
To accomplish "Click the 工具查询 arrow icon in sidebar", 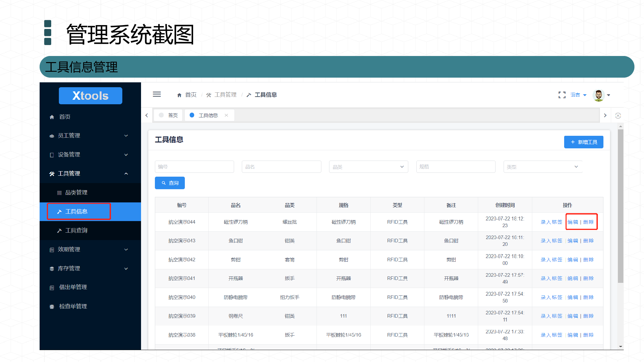I will pos(59,231).
